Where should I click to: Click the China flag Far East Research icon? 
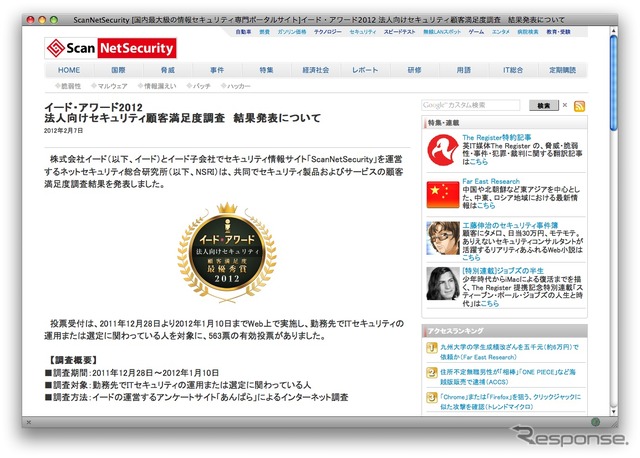pos(441,193)
